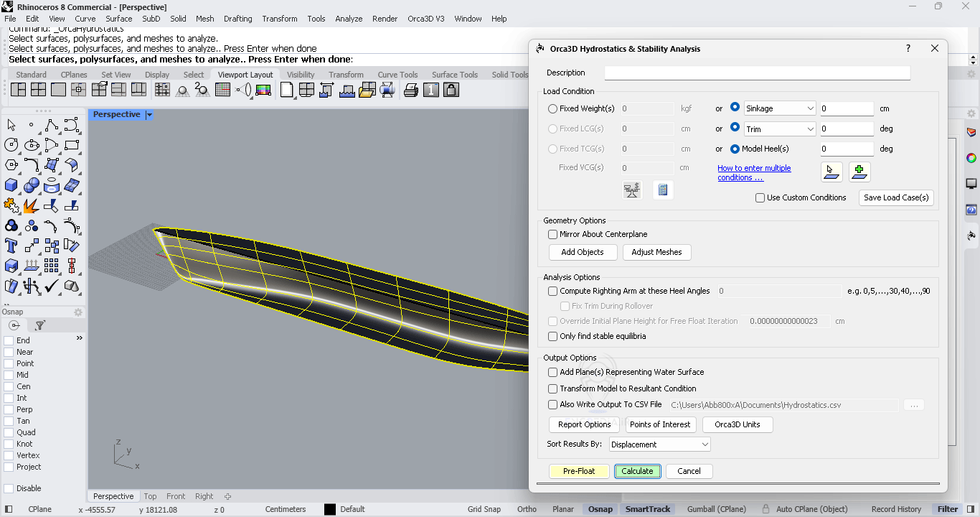Switch to the Surface Tools tab

[x=454, y=75]
